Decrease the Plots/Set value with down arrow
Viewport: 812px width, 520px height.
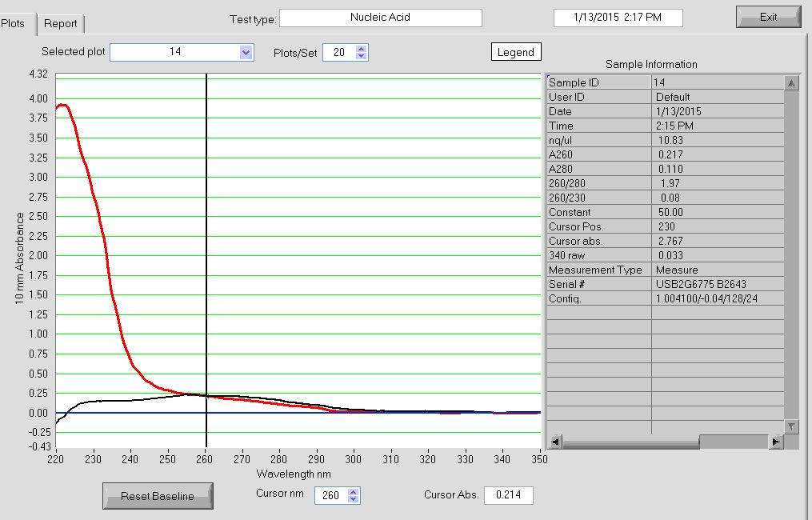coord(361,57)
